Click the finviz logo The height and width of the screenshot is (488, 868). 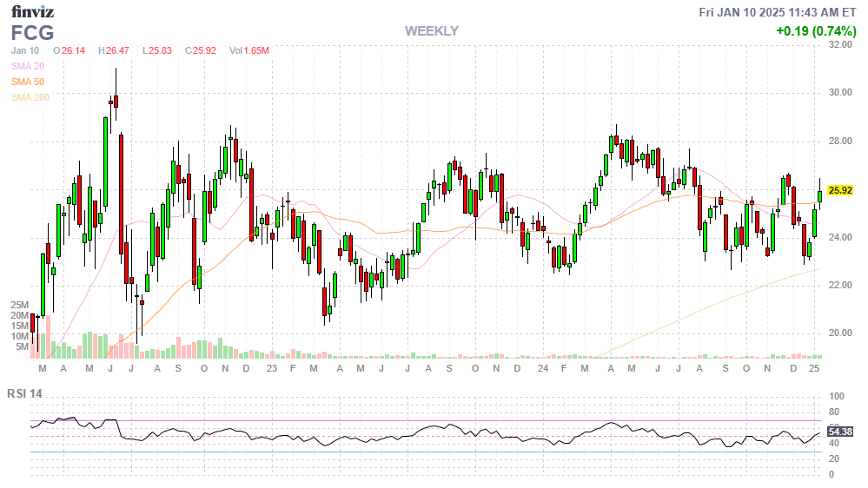[31, 11]
